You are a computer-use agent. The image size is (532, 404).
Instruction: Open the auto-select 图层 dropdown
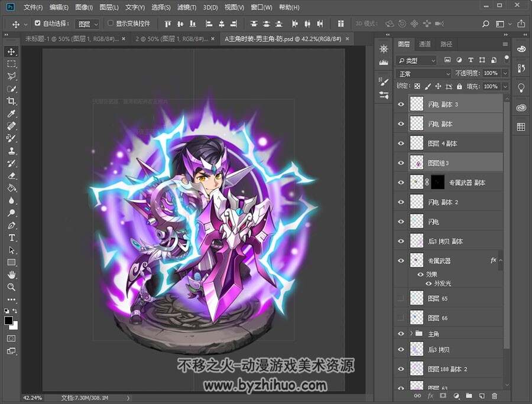click(87, 24)
